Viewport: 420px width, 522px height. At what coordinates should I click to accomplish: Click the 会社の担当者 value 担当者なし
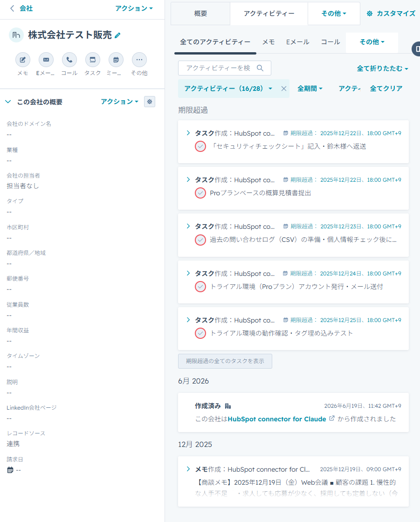23,186
